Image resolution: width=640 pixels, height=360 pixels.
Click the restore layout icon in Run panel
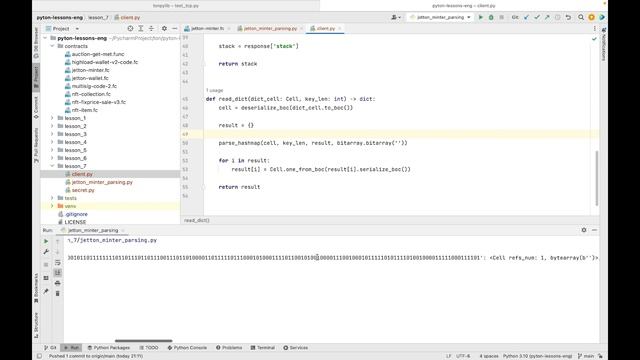(46, 278)
